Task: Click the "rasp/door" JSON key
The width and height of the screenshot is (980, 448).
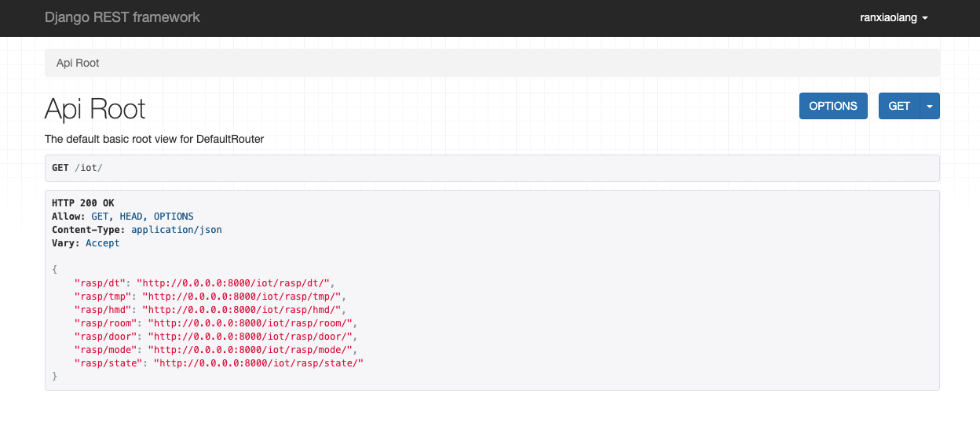Action: point(105,336)
